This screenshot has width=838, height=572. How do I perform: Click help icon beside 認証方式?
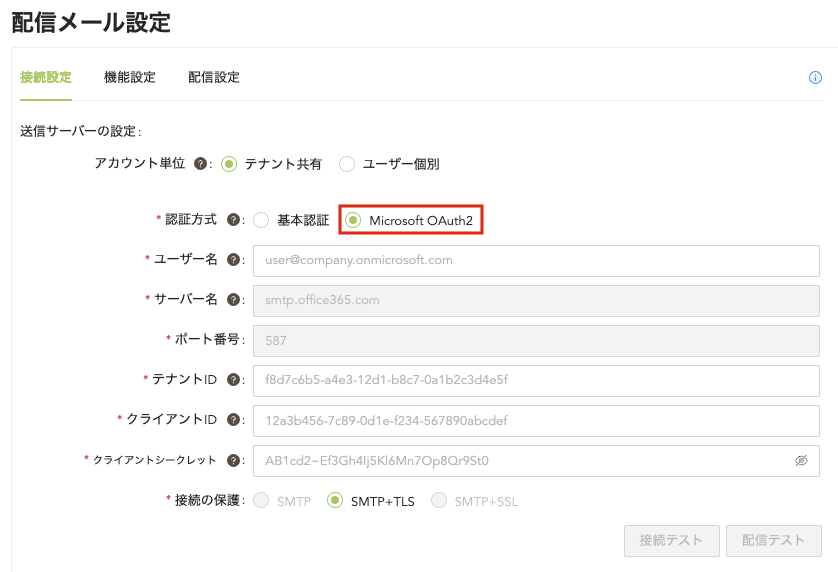233,220
